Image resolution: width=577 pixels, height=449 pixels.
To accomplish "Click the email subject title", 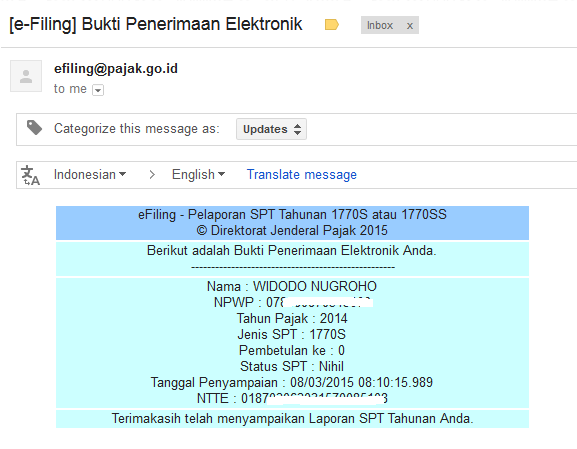I will coord(156,24).
